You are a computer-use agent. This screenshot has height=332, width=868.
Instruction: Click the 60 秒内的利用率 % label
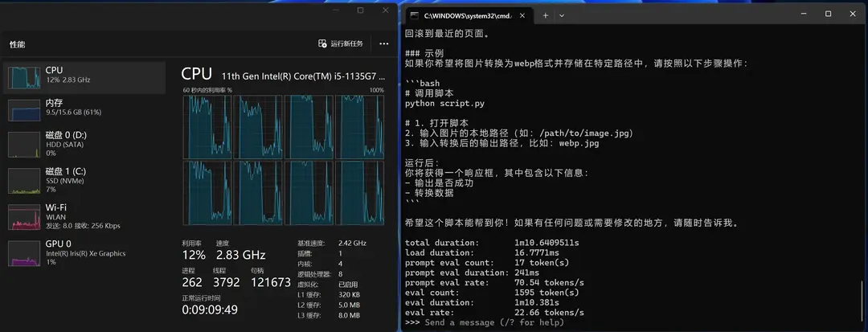coord(207,90)
